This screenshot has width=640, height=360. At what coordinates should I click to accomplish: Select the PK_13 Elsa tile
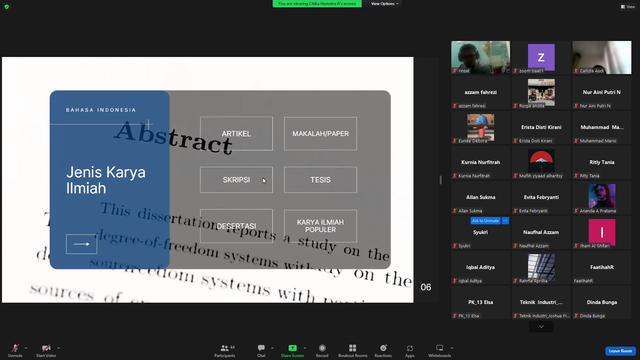[480, 303]
